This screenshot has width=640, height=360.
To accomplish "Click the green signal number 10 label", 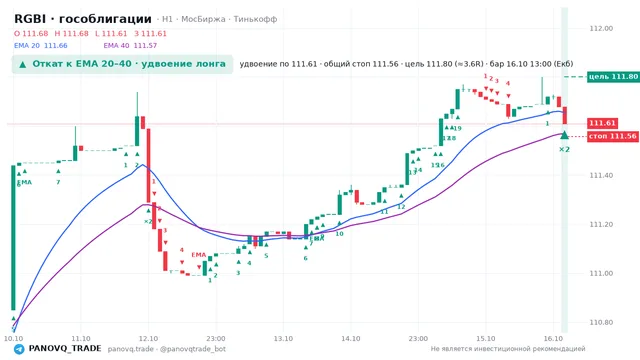I will [339, 234].
